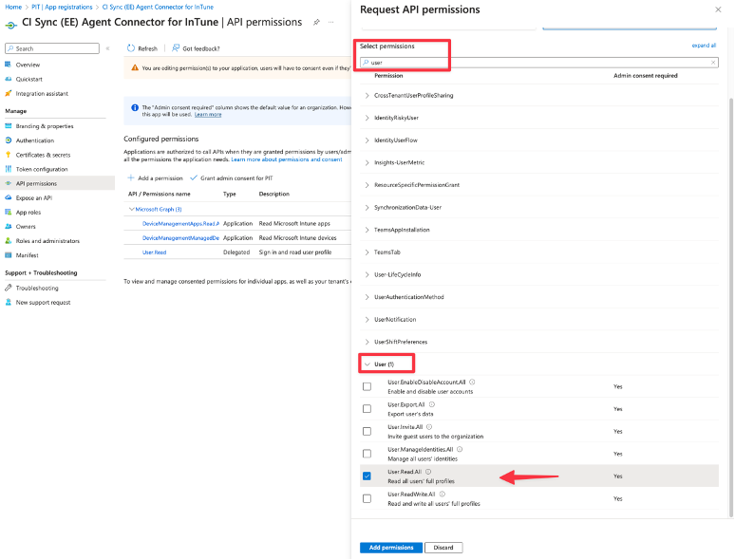Click the API permissions icon

point(8,183)
